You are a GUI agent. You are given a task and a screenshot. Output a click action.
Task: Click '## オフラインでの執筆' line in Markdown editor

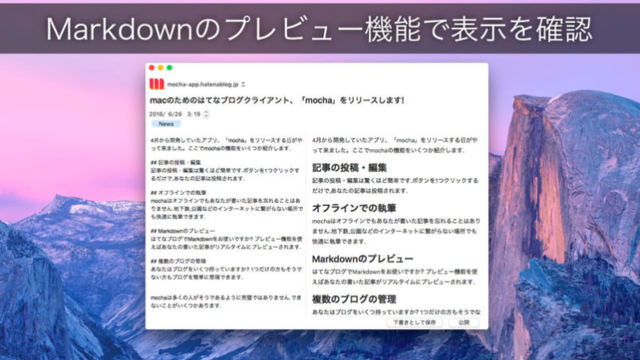[178, 193]
